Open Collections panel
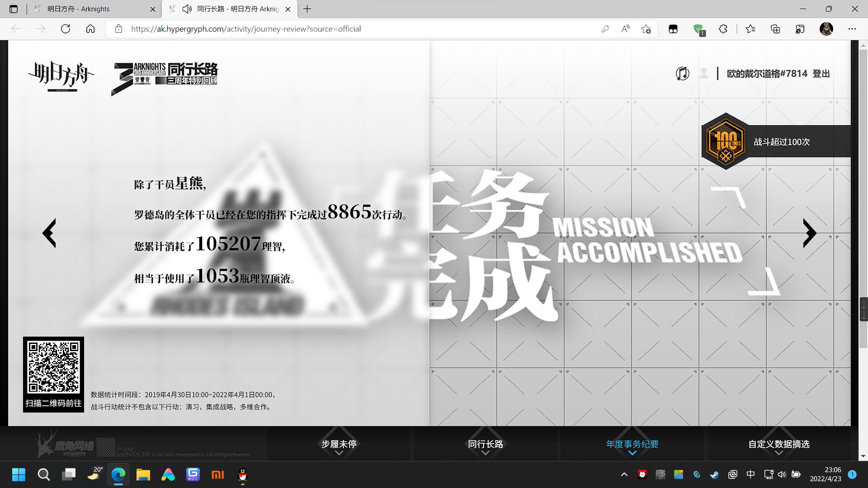The width and height of the screenshot is (868, 488). tap(775, 29)
